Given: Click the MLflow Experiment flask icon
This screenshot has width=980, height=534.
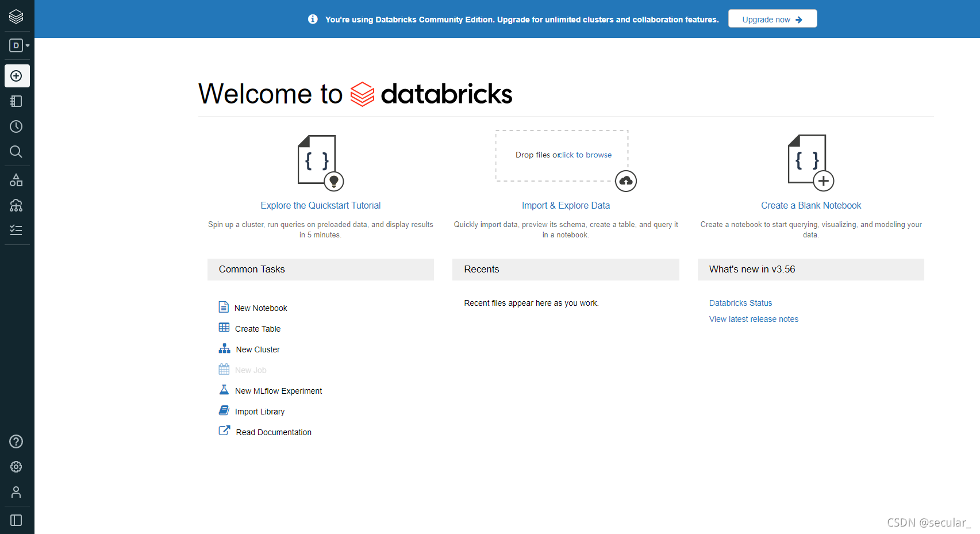Looking at the screenshot, I should pos(224,390).
